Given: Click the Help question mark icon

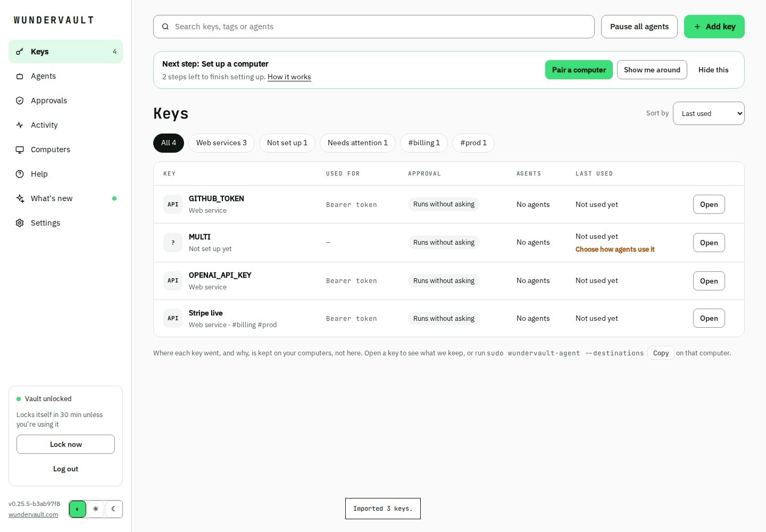Looking at the screenshot, I should (20, 174).
